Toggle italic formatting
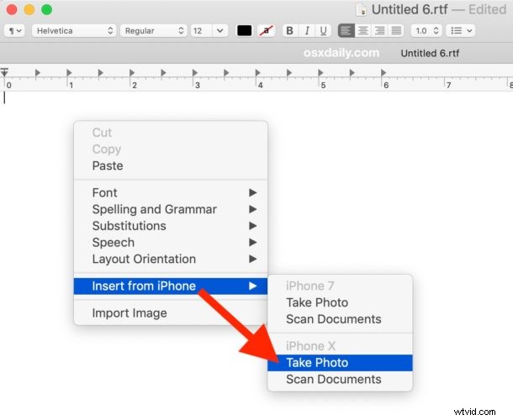This screenshot has height=420, width=513. [307, 31]
